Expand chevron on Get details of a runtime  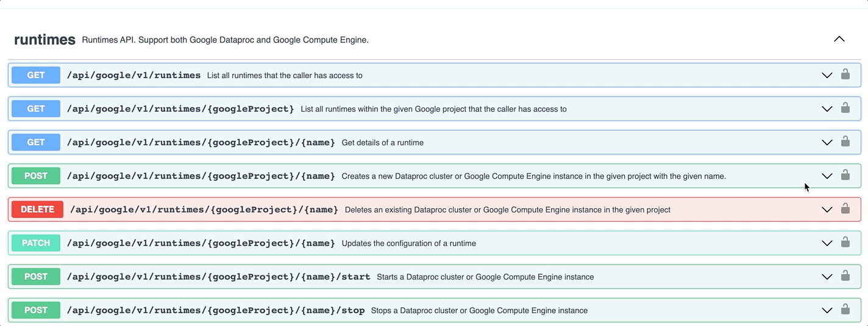[x=827, y=143]
